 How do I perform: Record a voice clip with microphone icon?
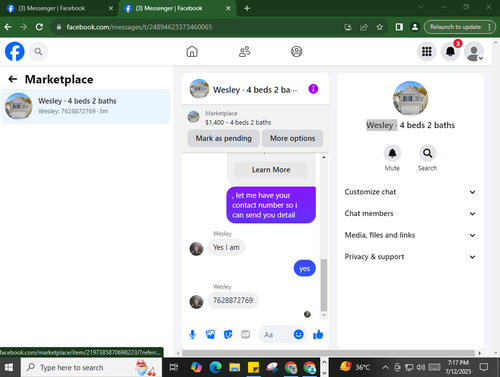192,334
